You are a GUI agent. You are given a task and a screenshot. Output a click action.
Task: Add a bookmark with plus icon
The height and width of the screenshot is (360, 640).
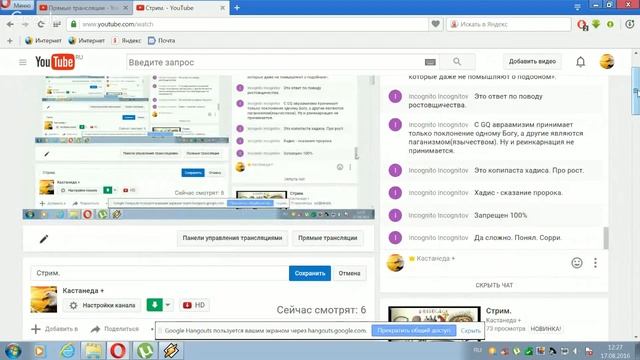tap(10, 40)
